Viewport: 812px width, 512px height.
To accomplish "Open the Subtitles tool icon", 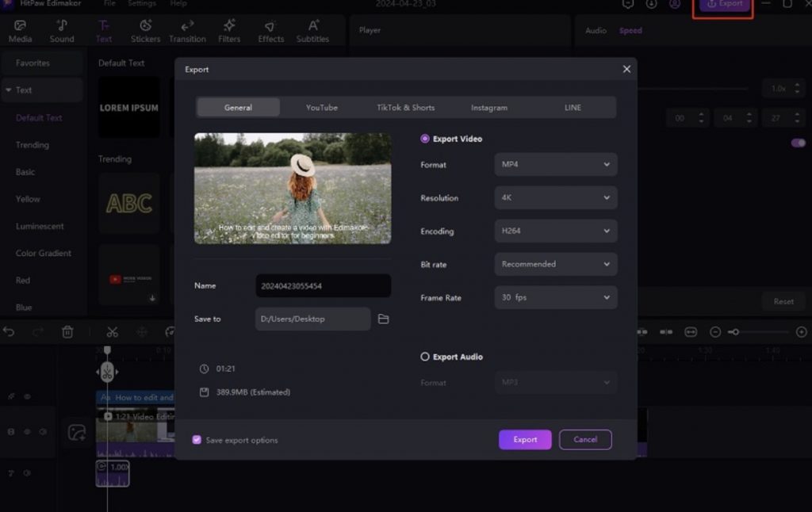I will 312,26.
